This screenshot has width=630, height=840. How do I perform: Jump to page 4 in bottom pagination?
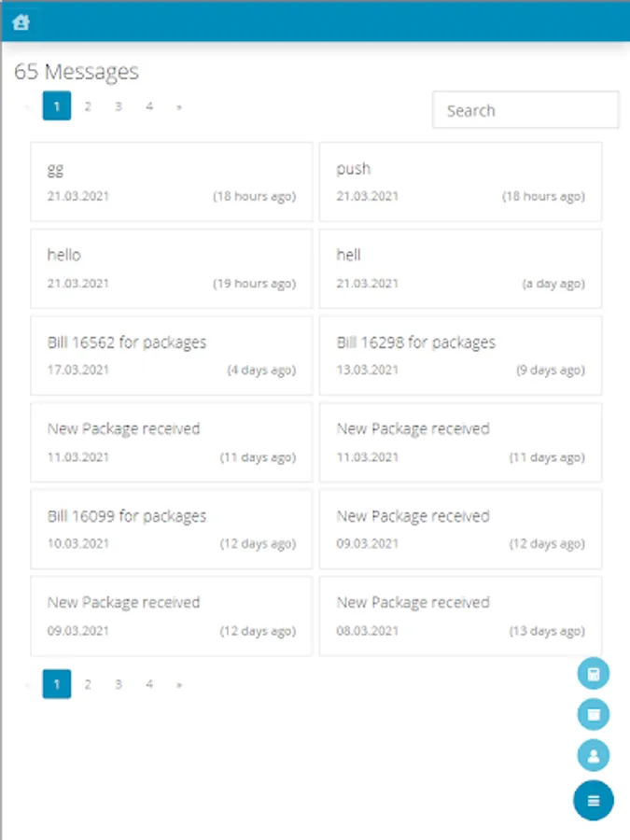[x=149, y=684]
